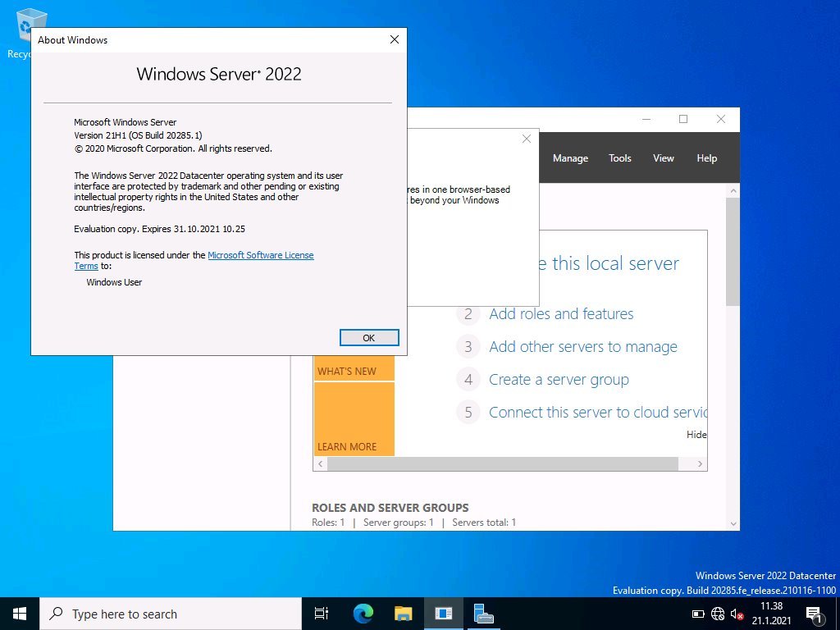840x630 pixels.
Task: Open network globe tray icon
Action: 718,614
